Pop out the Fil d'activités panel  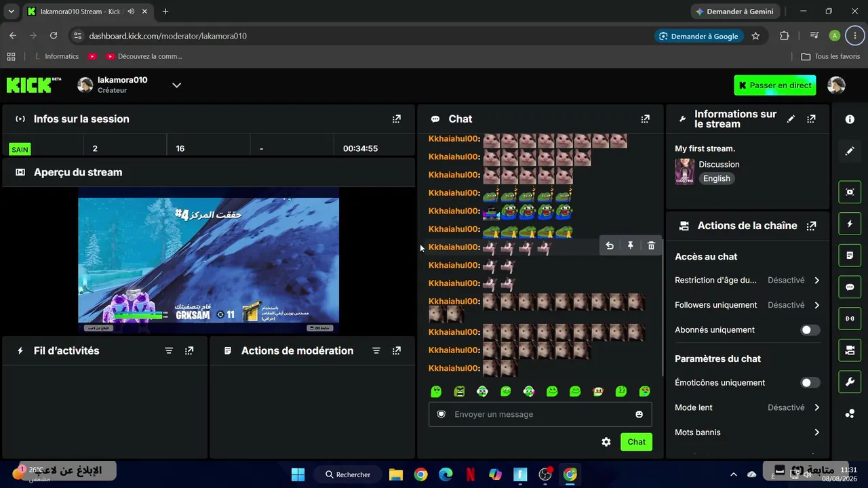[x=189, y=351]
